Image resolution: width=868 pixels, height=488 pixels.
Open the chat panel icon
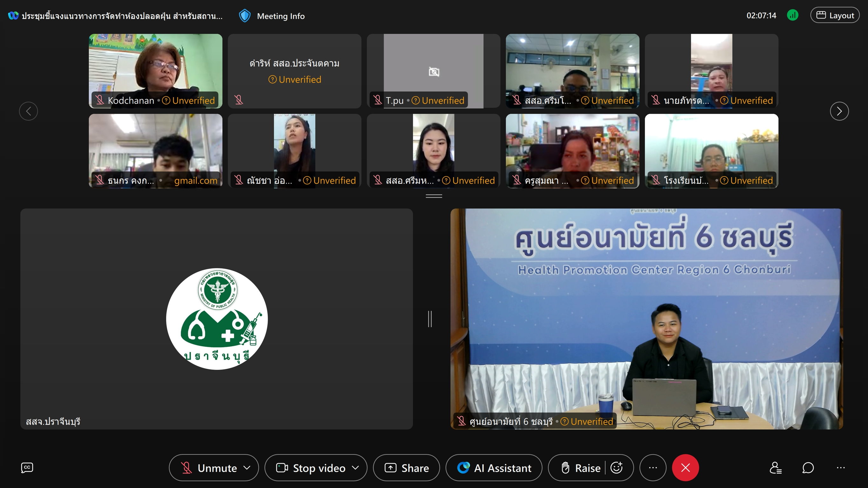point(808,467)
